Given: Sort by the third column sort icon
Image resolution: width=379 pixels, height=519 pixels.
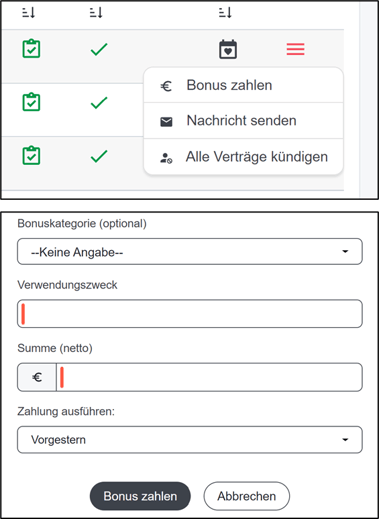Looking at the screenshot, I should coord(225,13).
